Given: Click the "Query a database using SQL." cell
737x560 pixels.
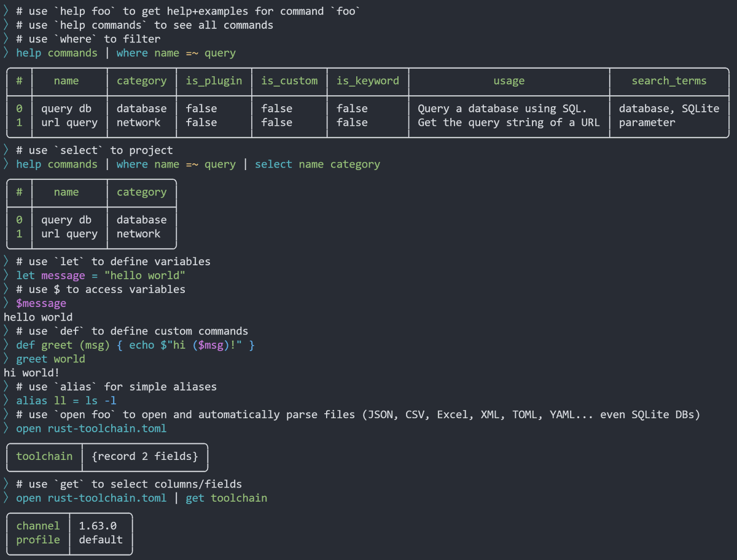Looking at the screenshot, I should (x=502, y=109).
